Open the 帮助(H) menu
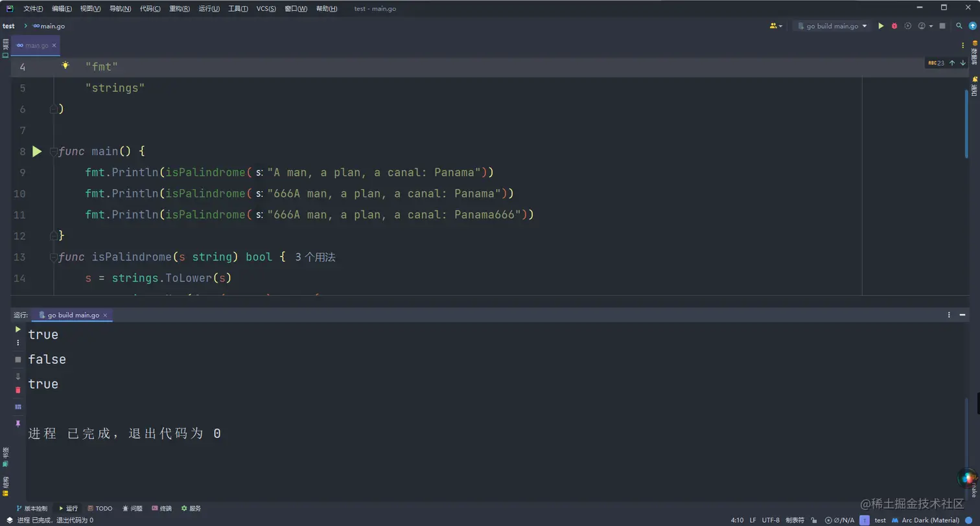Screen dimensions: 980x526 [x=327, y=8]
